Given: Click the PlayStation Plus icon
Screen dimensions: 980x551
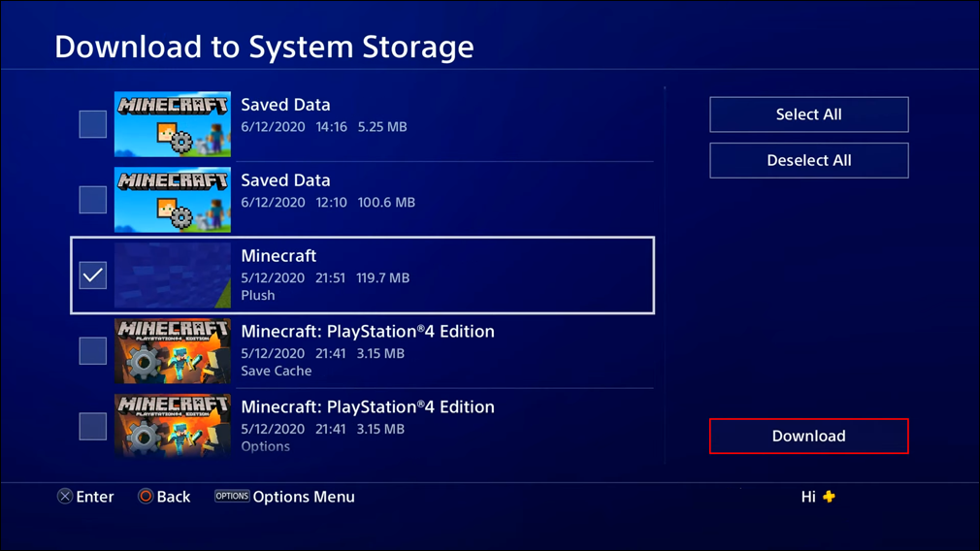Looking at the screenshot, I should point(829,497).
